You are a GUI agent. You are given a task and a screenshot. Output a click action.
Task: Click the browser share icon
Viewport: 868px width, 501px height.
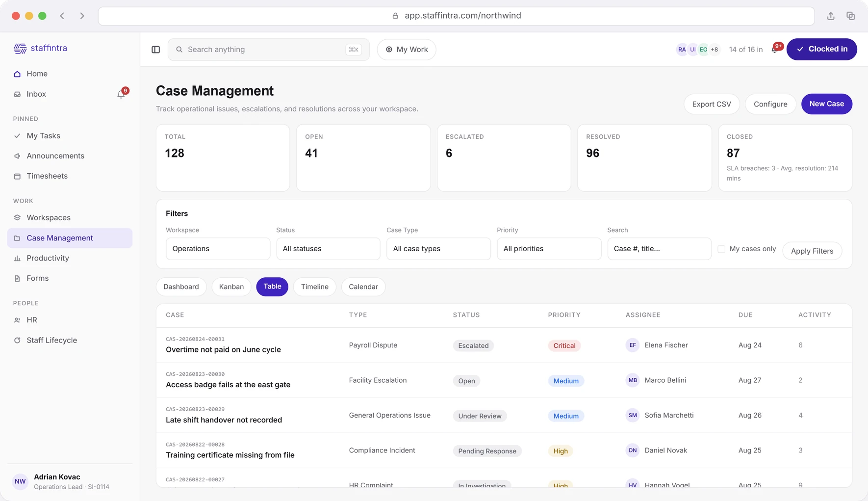831,16
